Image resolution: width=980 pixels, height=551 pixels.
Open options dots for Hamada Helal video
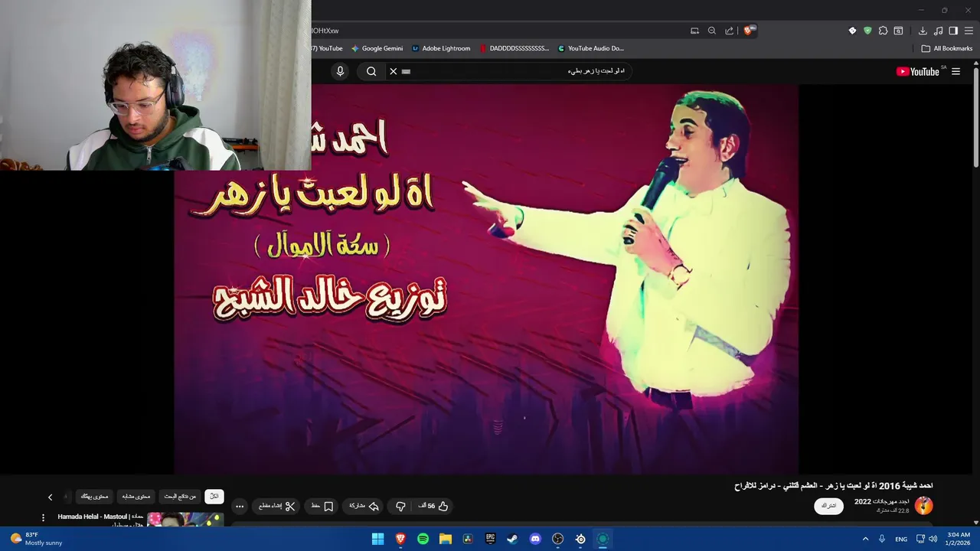tap(43, 518)
